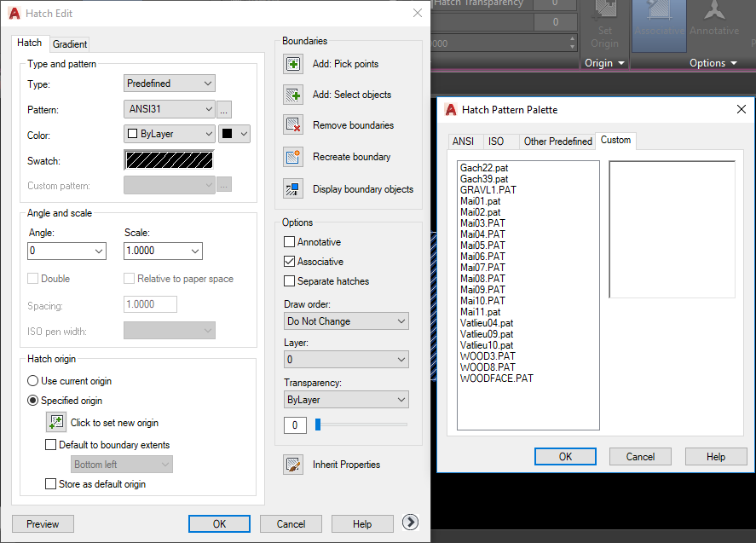
Task: Close the Hatch Pattern Palette window
Action: click(742, 109)
